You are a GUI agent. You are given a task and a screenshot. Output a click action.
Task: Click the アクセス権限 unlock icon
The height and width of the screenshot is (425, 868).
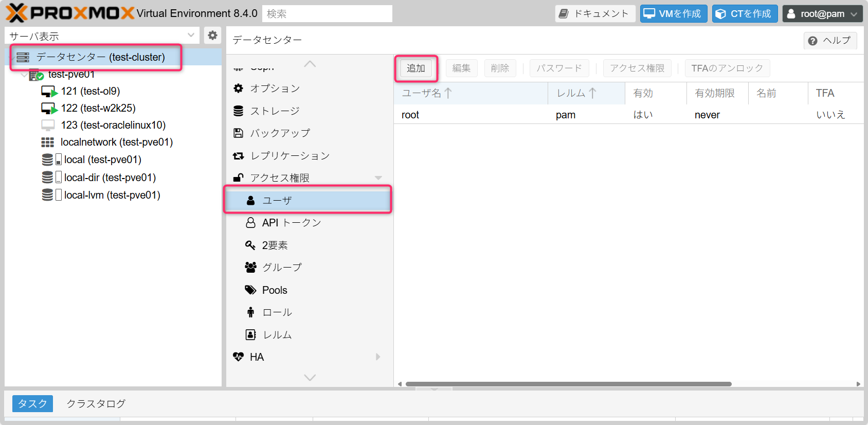point(238,178)
